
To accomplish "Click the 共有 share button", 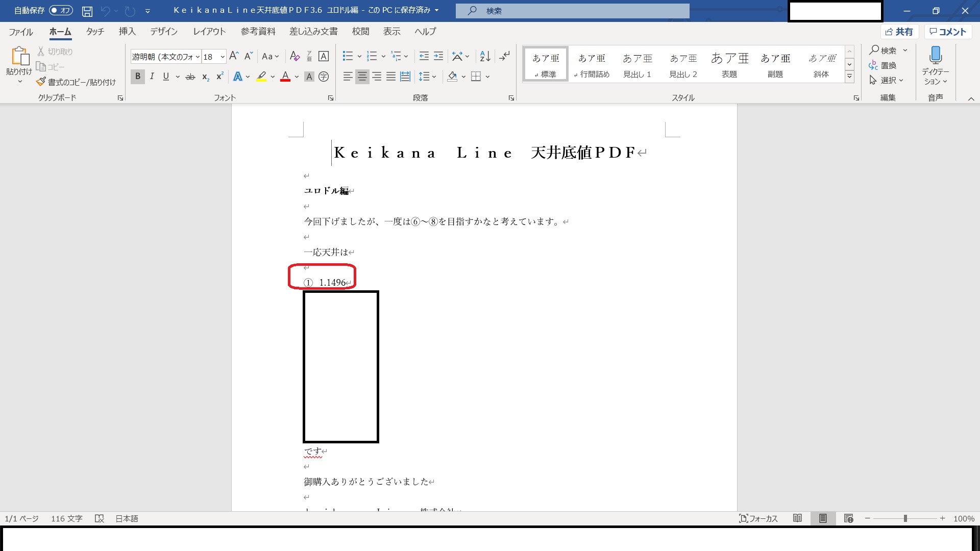I will click(899, 32).
